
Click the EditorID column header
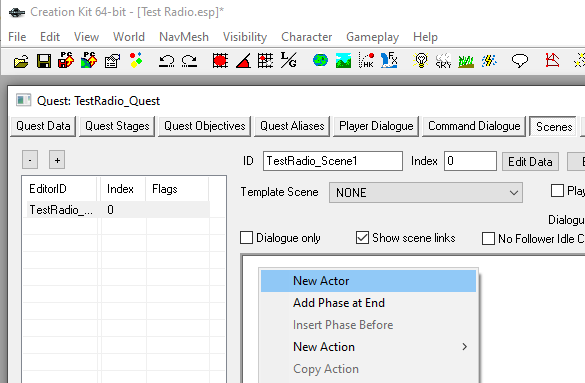coord(61,189)
